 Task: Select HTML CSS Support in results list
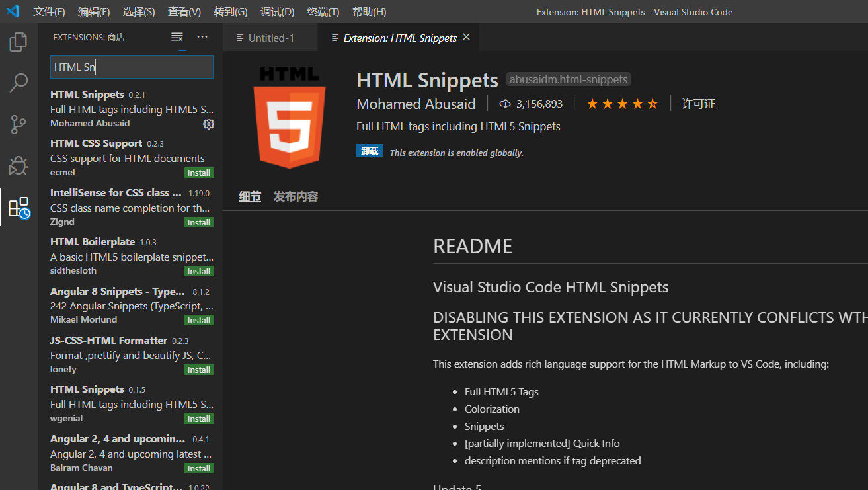[132, 157]
